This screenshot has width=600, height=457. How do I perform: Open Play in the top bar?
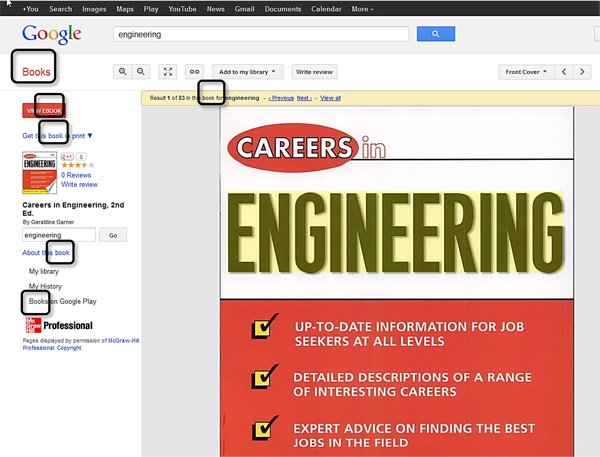(x=151, y=9)
